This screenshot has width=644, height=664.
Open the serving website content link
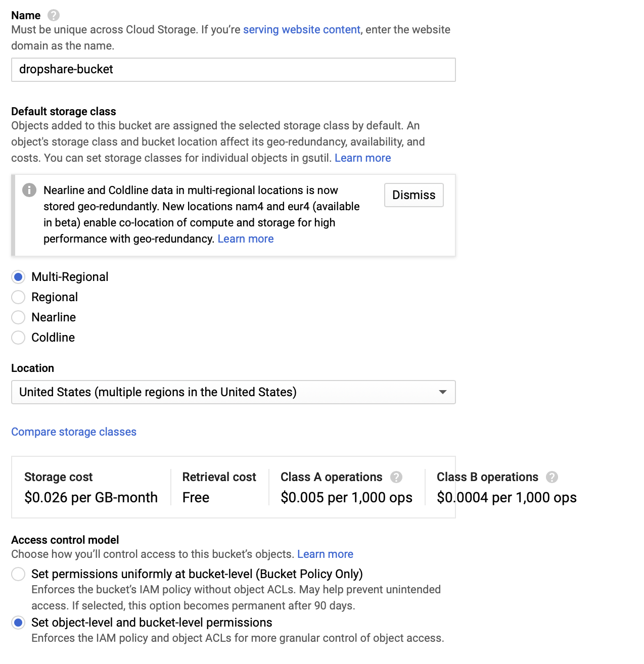tap(302, 30)
